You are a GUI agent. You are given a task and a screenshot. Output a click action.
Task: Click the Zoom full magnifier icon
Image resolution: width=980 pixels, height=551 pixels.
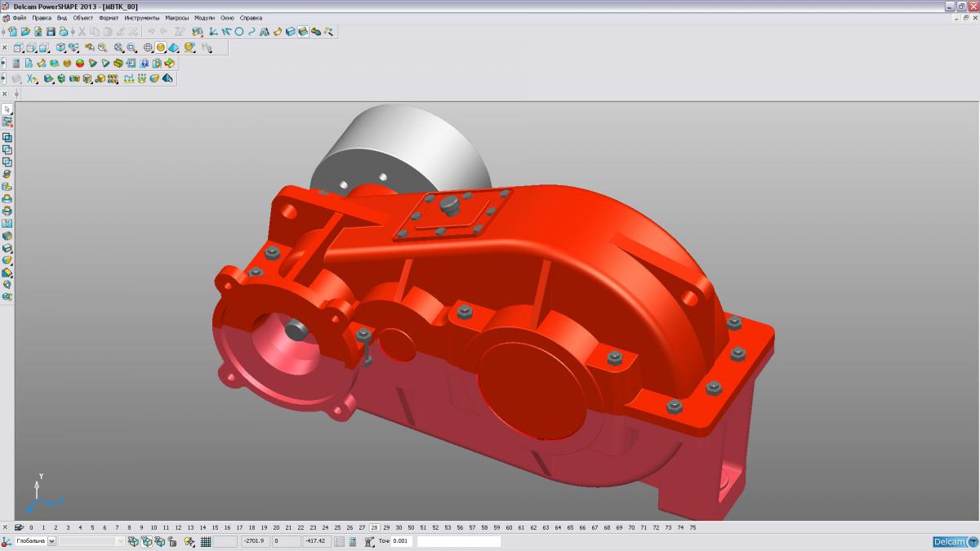118,47
